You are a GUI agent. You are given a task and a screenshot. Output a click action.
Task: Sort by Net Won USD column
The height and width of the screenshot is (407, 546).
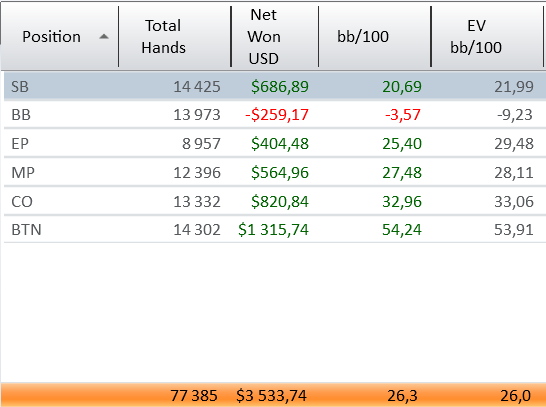275,37
